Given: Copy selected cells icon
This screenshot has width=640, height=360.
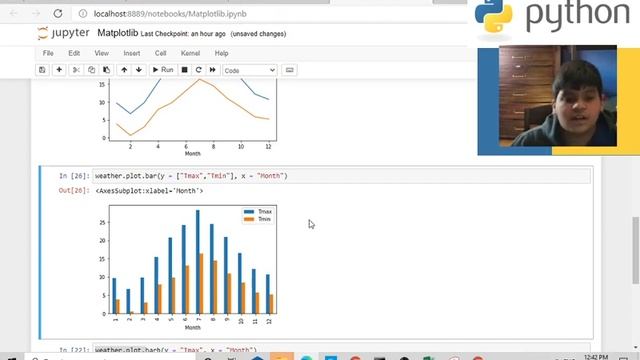Looking at the screenshot, I should 91,70.
